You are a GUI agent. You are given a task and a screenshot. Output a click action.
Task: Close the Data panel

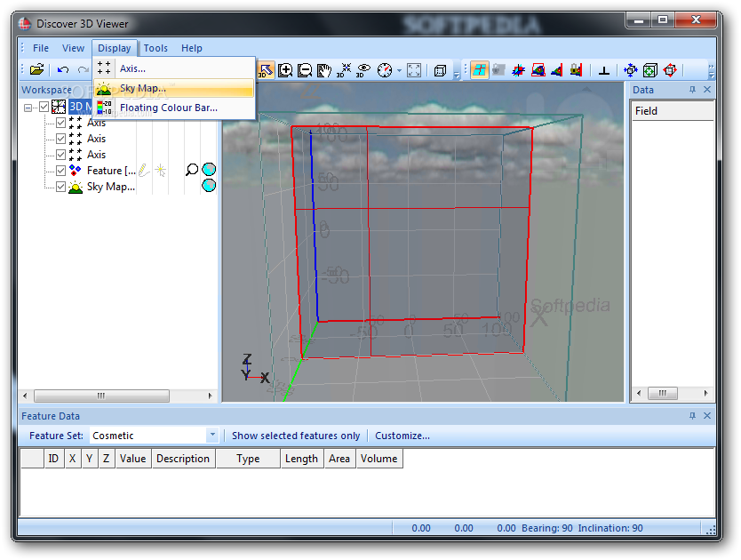[707, 90]
